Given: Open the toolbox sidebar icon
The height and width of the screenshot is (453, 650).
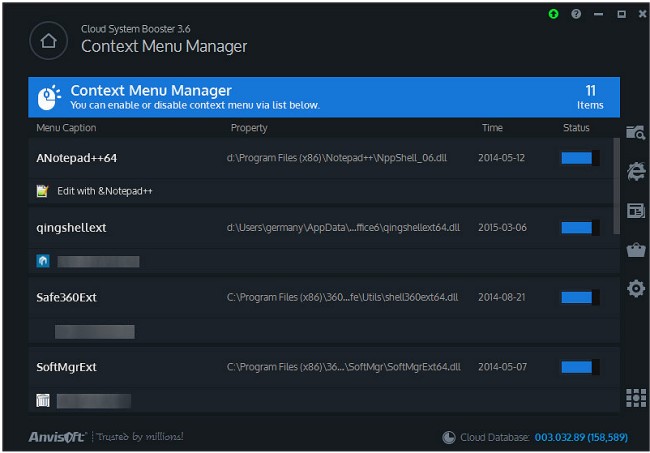Looking at the screenshot, I should point(635,249).
